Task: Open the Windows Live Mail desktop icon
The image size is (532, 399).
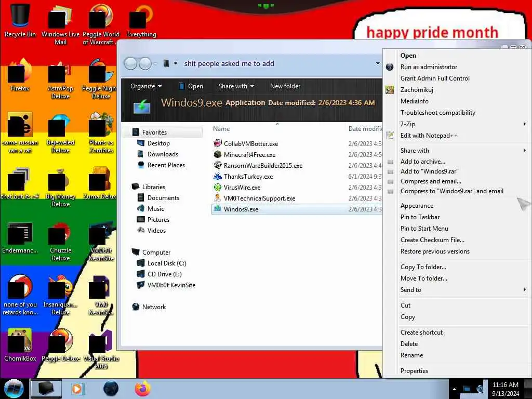Action: 60,24
